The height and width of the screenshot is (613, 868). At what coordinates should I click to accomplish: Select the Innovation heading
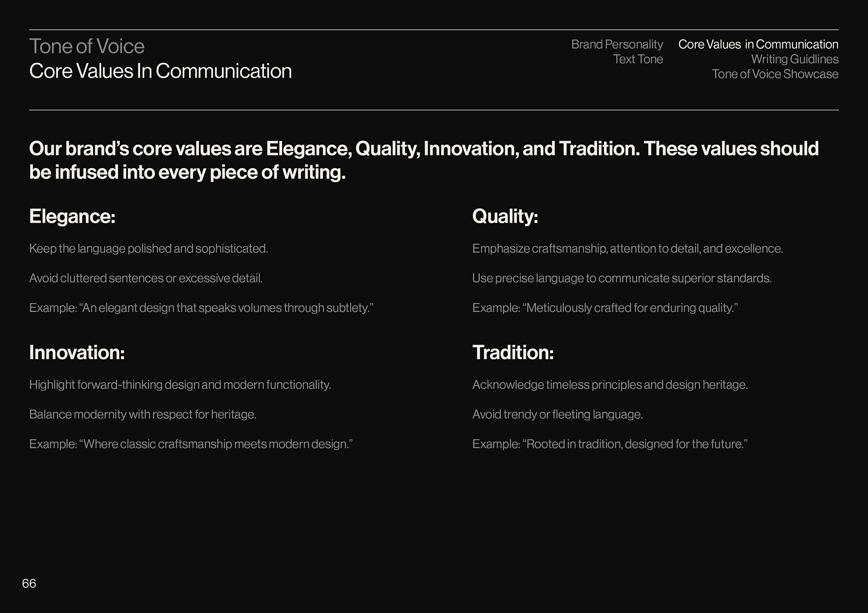tap(77, 353)
